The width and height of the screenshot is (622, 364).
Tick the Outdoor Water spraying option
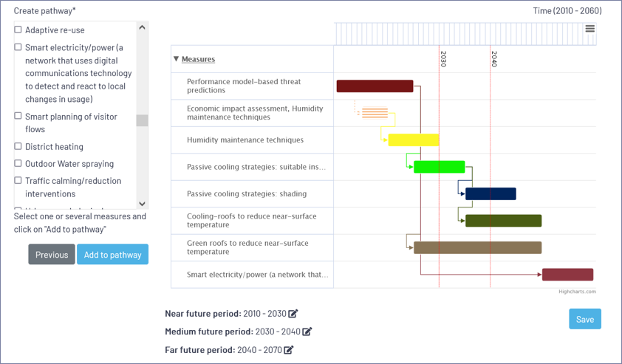(18, 163)
